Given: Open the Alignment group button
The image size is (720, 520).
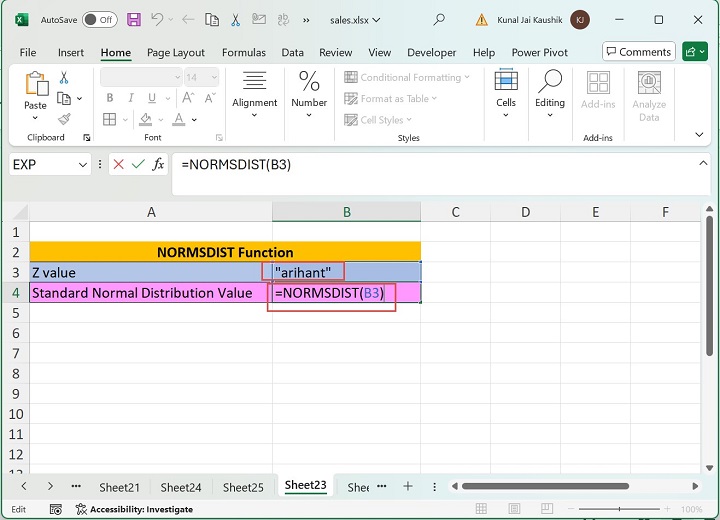Looking at the screenshot, I should pos(254,96).
